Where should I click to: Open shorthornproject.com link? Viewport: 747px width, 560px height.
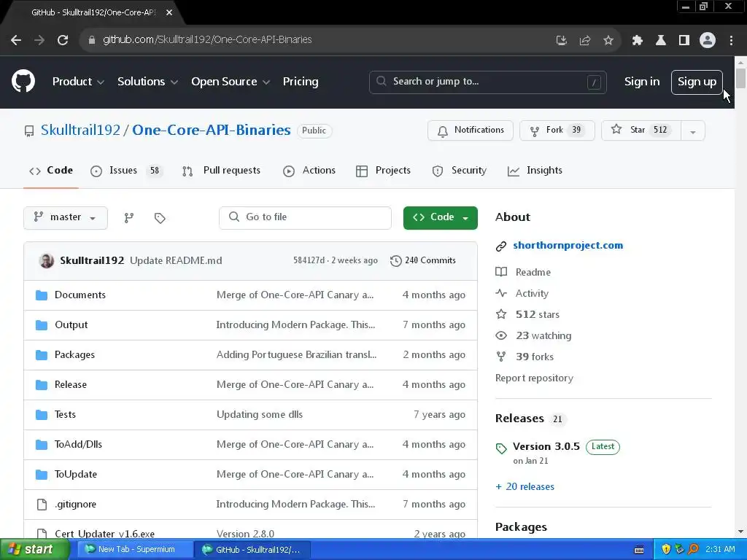(568, 246)
